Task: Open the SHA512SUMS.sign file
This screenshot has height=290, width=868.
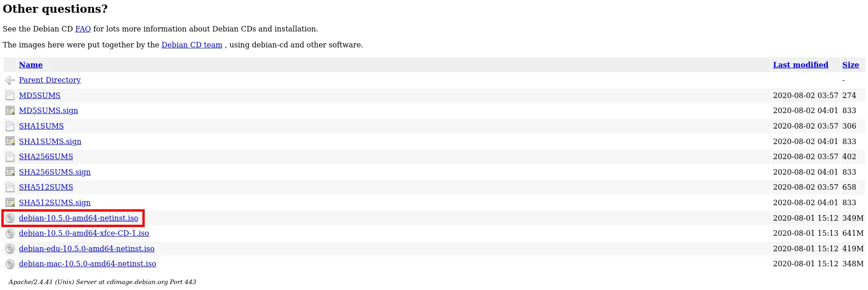Action: pyautogui.click(x=54, y=202)
